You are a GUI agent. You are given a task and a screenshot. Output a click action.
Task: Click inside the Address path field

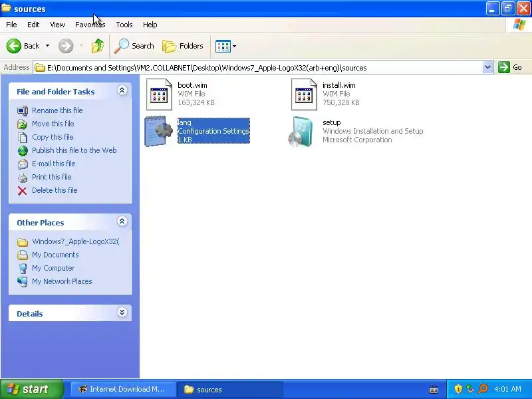(258, 68)
